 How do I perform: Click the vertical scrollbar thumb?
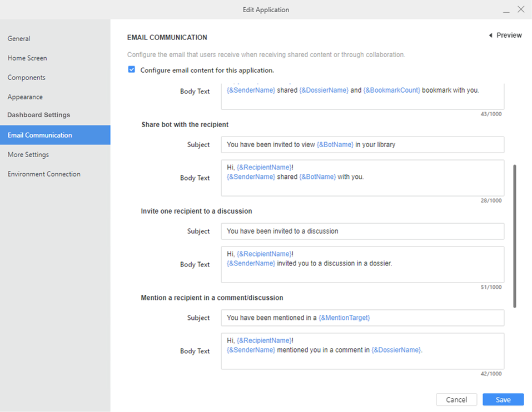(515, 236)
